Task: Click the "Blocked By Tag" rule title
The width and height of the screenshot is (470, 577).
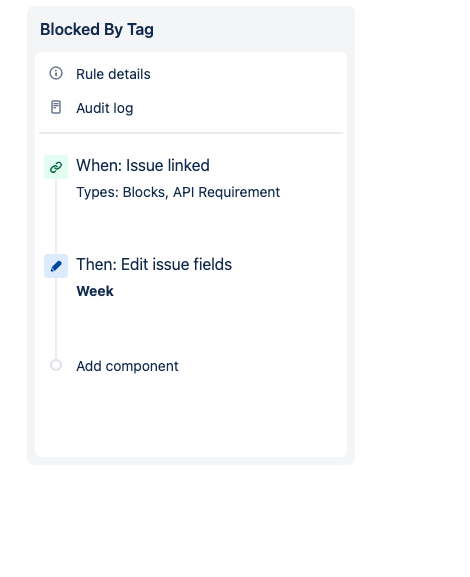Action: 97,29
